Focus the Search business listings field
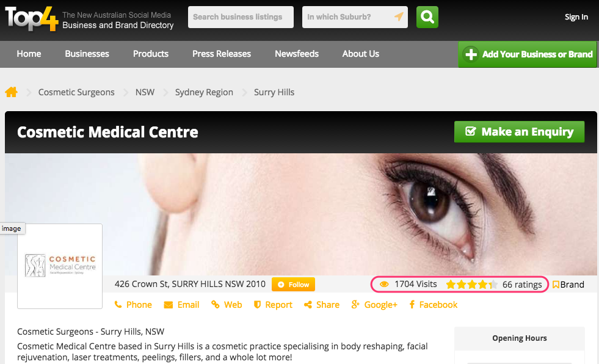Image resolution: width=599 pixels, height=364 pixels. point(241,17)
